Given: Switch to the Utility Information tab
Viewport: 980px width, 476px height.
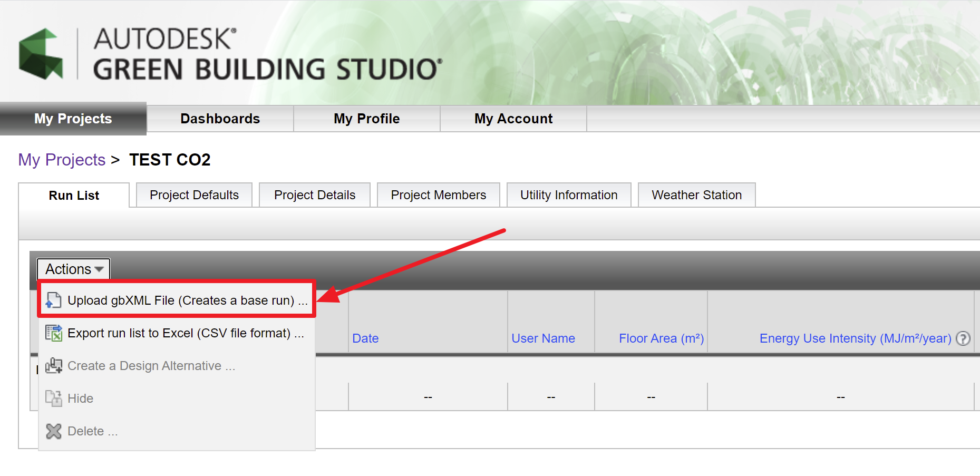Looking at the screenshot, I should pos(568,195).
